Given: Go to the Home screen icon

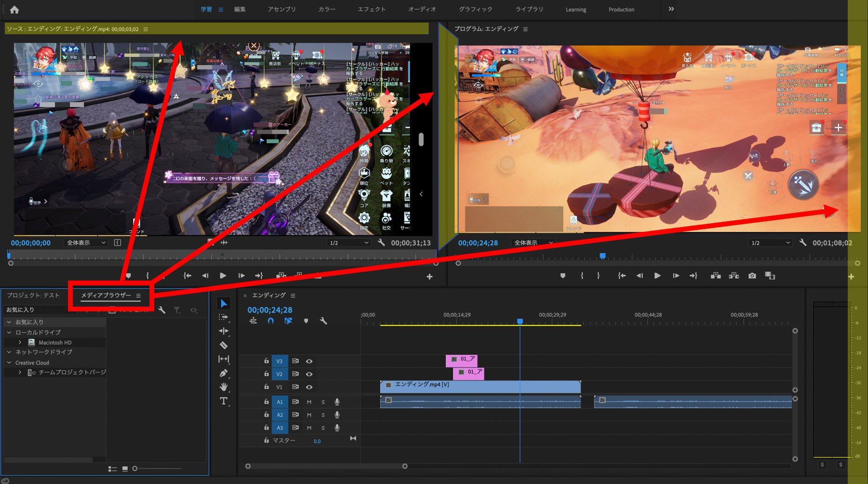Looking at the screenshot, I should (x=14, y=10).
